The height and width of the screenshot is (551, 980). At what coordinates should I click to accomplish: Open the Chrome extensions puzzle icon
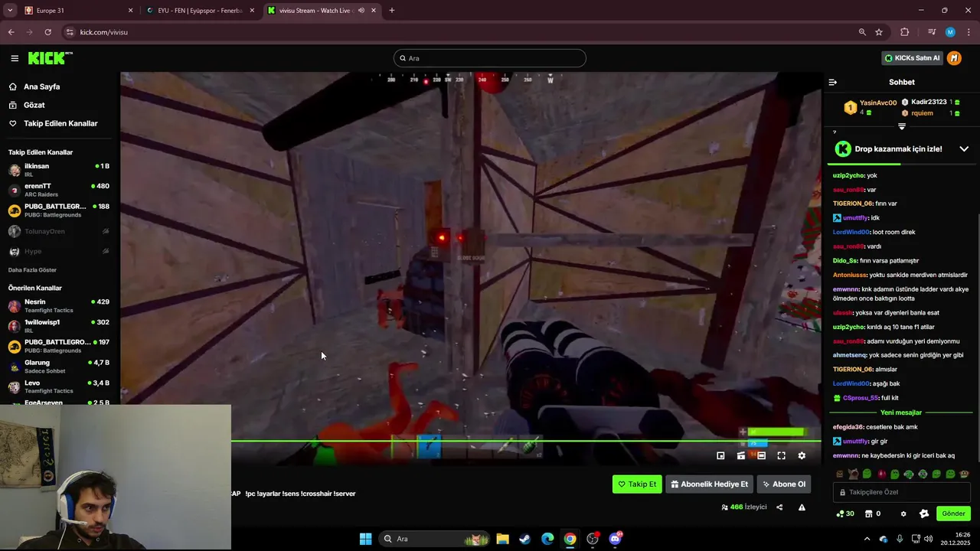pos(905,32)
